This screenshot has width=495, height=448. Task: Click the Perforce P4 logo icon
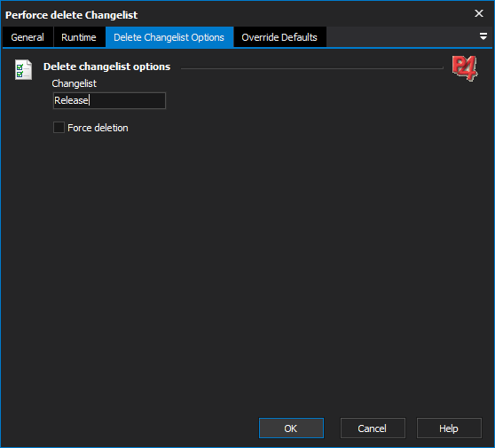point(464,68)
